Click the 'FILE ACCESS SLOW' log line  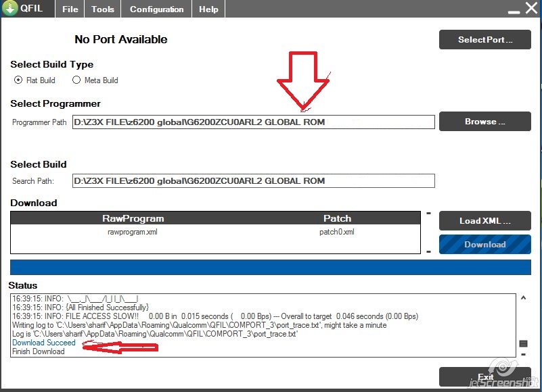(215, 316)
